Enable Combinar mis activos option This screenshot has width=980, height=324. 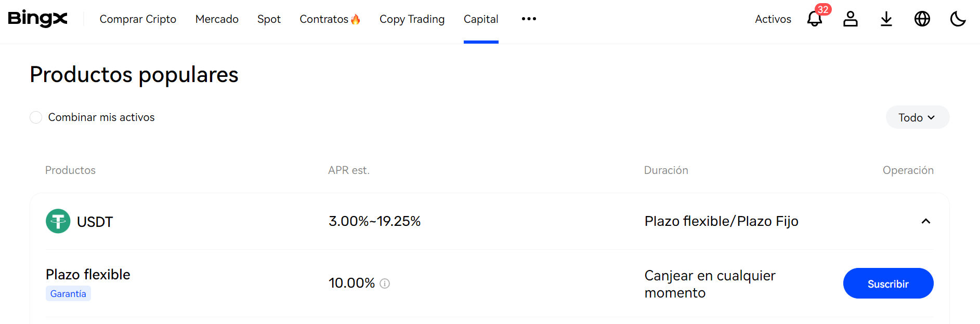tap(36, 117)
